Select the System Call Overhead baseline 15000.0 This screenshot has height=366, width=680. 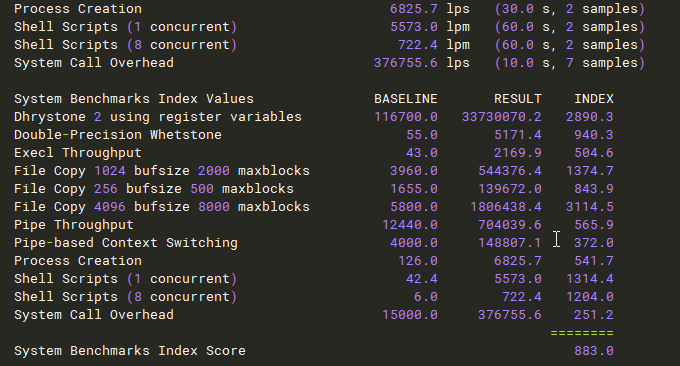click(x=410, y=315)
